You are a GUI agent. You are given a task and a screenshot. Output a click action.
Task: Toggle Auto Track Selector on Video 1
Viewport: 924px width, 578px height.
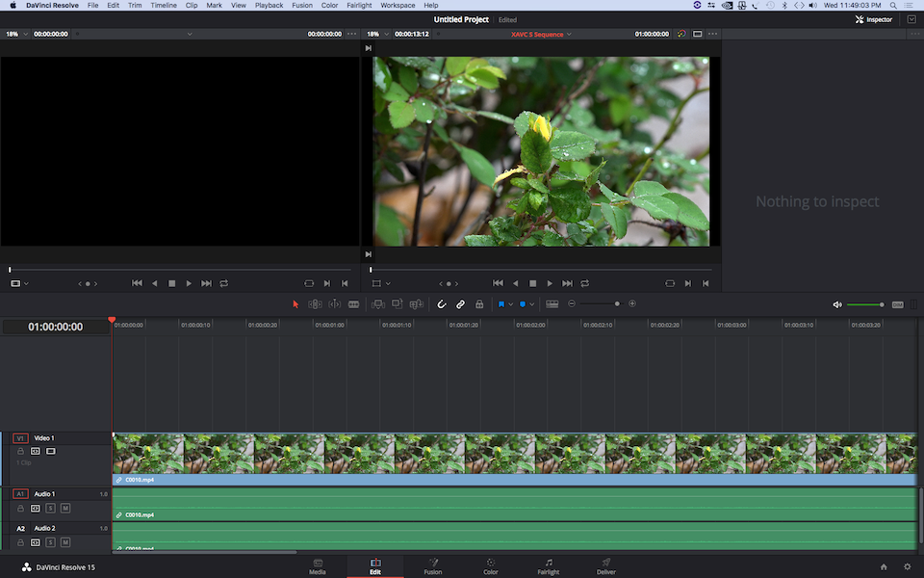click(x=36, y=451)
